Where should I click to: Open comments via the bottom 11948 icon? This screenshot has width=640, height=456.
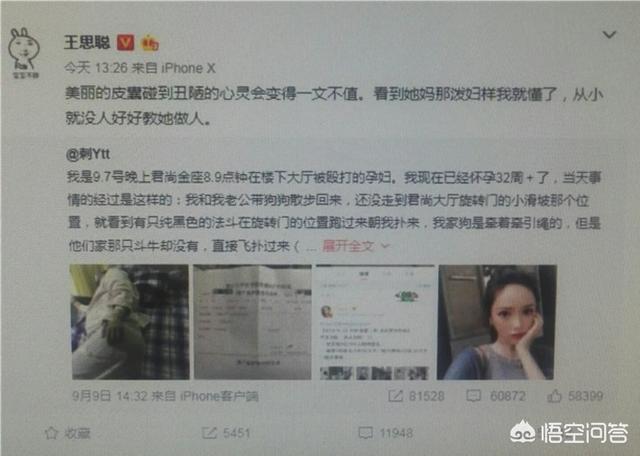coord(365,433)
